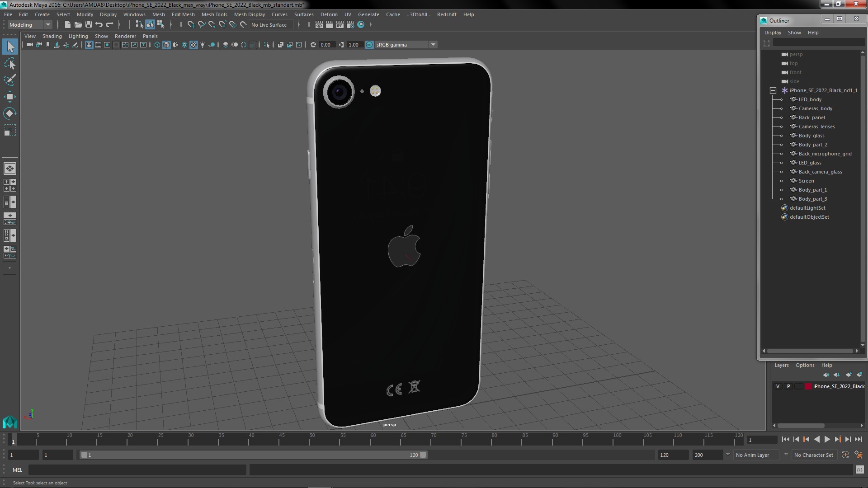Open the Modeling menu set dropdown
Image resolution: width=868 pixels, height=488 pixels.
pos(30,25)
